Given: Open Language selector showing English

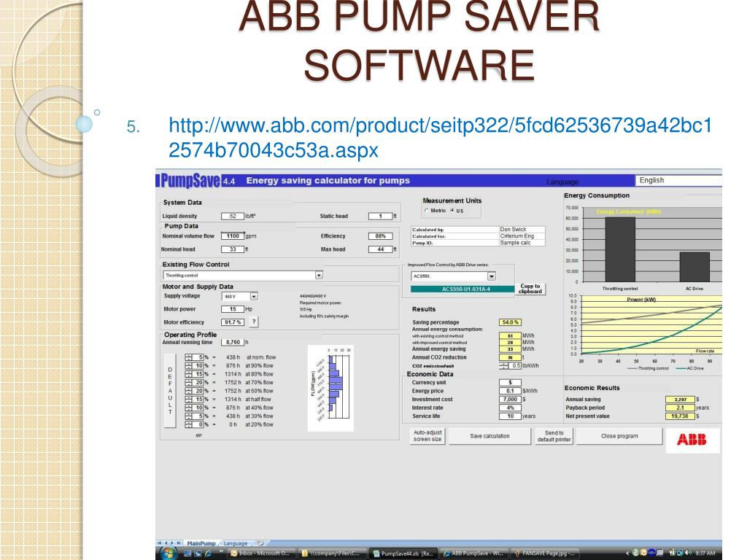Looking at the screenshot, I should (678, 180).
